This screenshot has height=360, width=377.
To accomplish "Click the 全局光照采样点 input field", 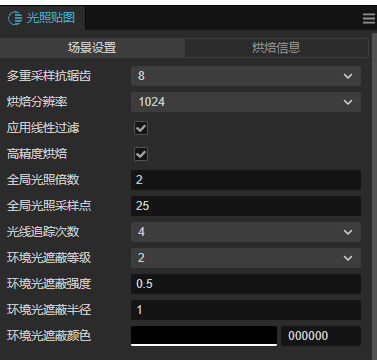I will (246, 206).
